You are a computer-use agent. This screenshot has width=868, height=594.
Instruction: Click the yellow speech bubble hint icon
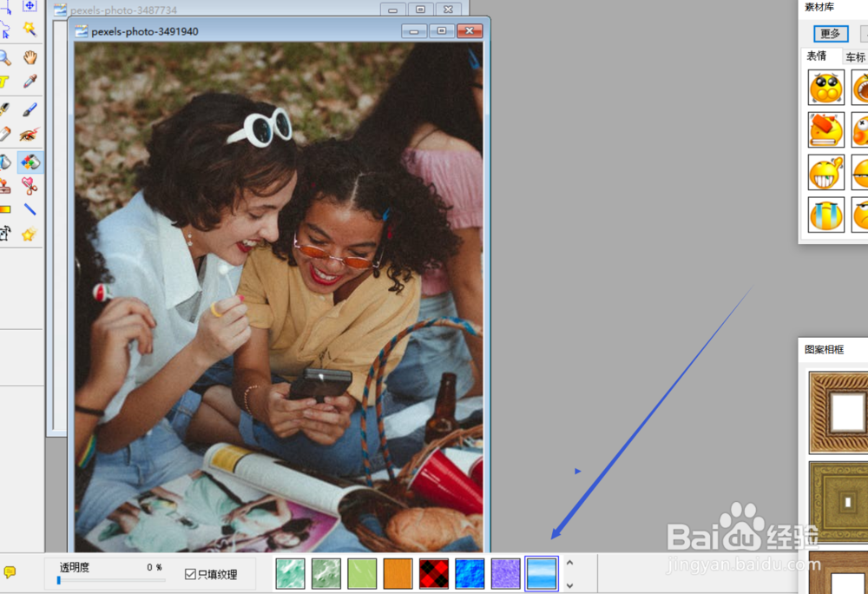pos(10,572)
